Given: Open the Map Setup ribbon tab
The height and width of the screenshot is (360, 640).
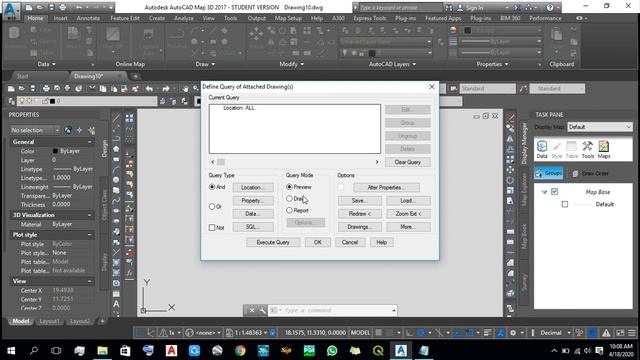Looking at the screenshot, I should click(288, 18).
